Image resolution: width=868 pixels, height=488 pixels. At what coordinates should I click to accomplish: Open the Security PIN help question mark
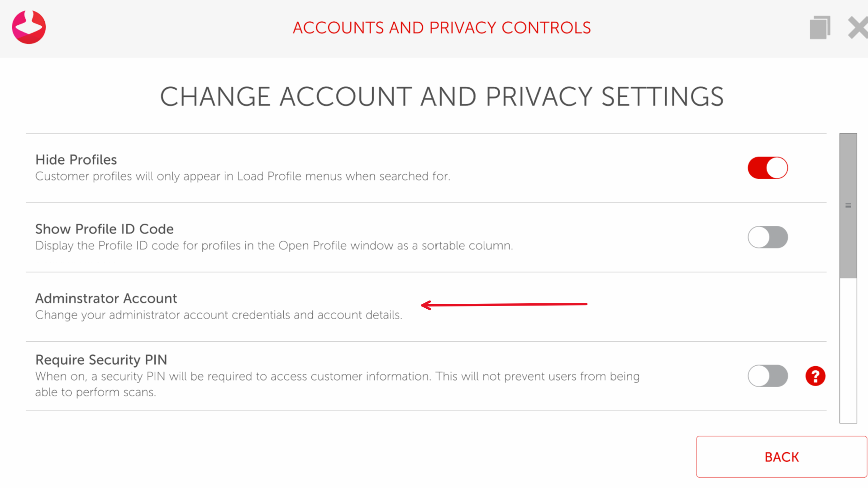click(x=815, y=376)
